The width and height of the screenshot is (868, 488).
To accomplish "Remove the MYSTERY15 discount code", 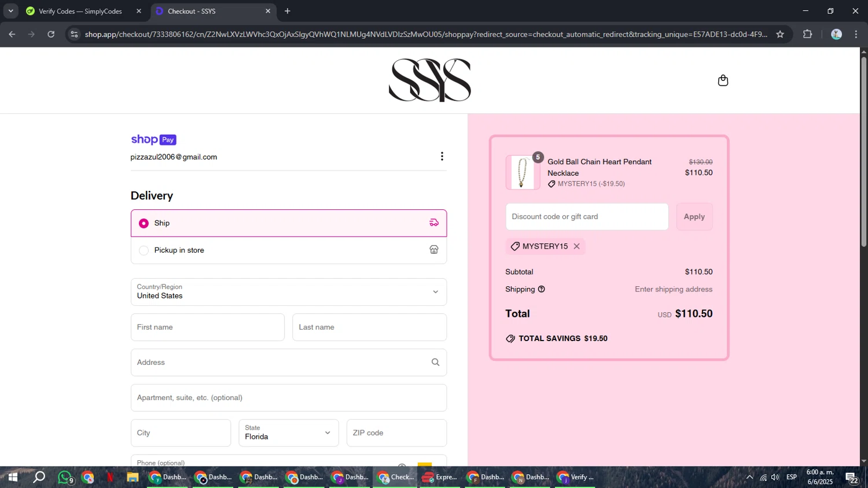I will coord(576,246).
